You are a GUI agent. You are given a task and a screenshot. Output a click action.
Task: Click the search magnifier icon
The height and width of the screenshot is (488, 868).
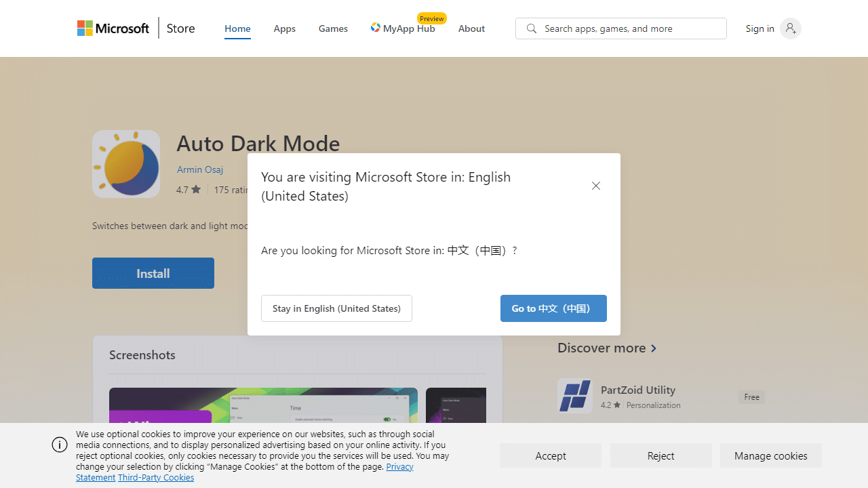[x=532, y=28]
